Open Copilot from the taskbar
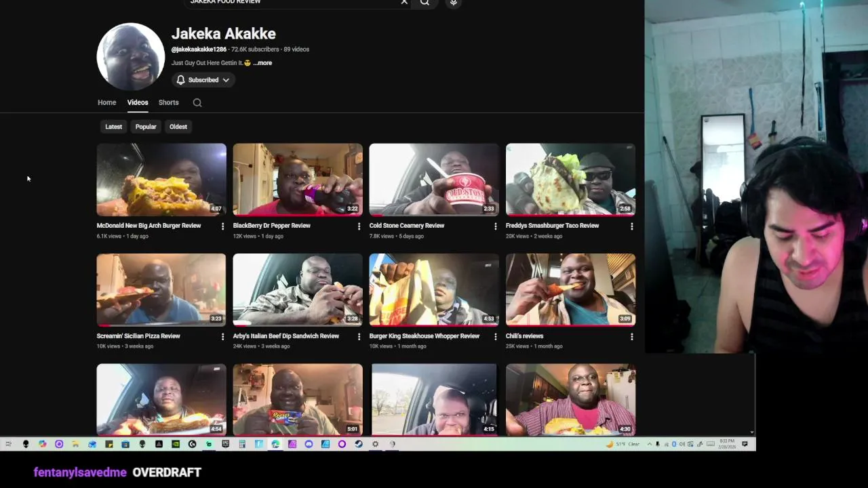Screen dimensions: 868x488 (x=42, y=444)
